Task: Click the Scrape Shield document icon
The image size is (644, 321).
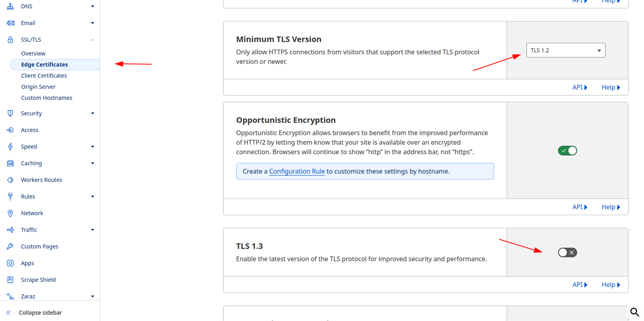Action: pyautogui.click(x=10, y=280)
